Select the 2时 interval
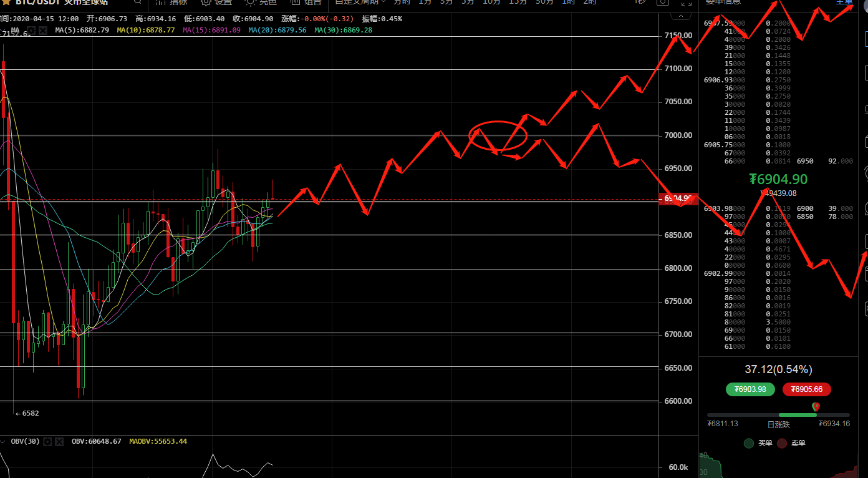 [589, 2]
